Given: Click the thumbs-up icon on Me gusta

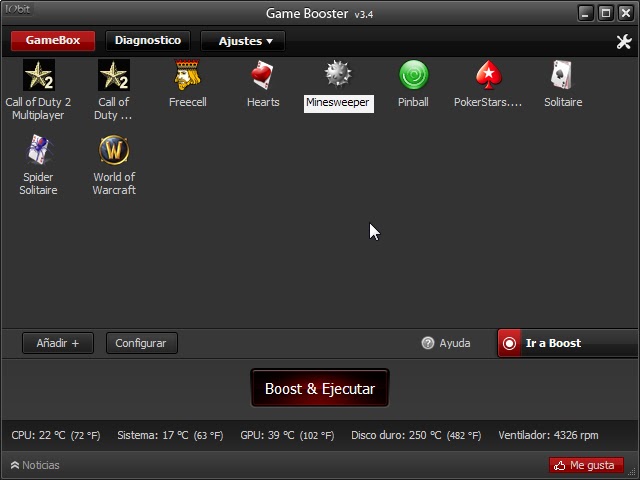Looking at the screenshot, I should 560,465.
